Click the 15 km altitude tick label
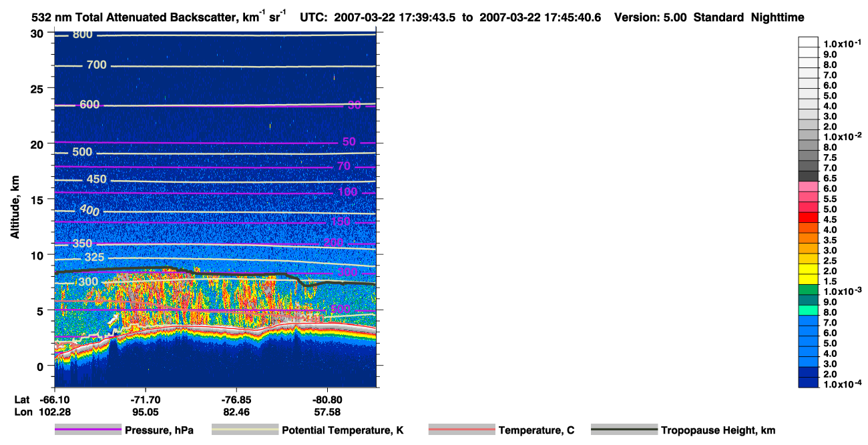 pyautogui.click(x=37, y=199)
